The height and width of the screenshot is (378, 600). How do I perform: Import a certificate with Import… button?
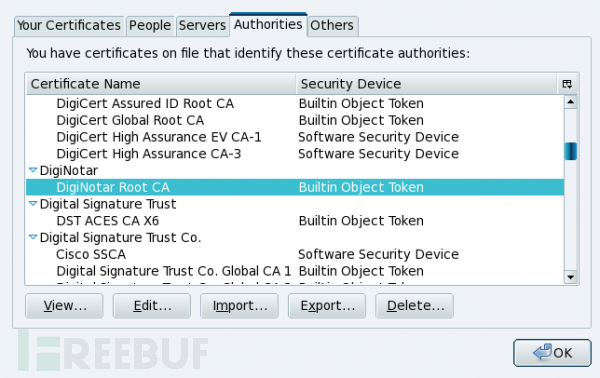239,306
